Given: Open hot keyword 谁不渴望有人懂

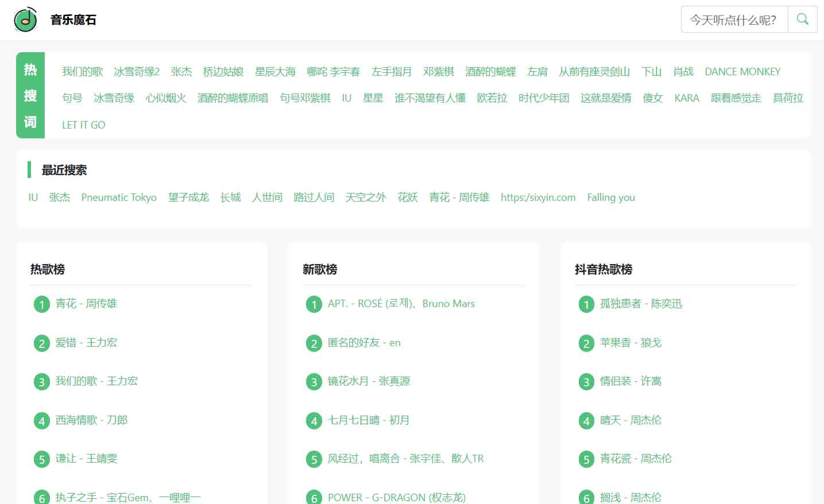Looking at the screenshot, I should click(430, 98).
